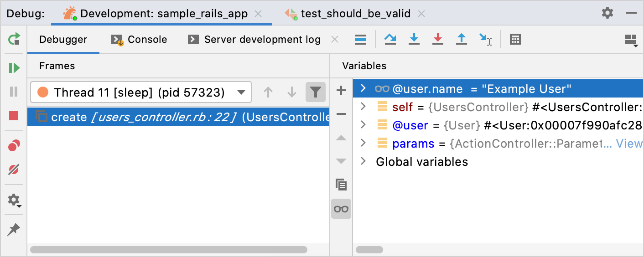Click the Force Step Into icon
The image size is (644, 257).
pos(437,40)
